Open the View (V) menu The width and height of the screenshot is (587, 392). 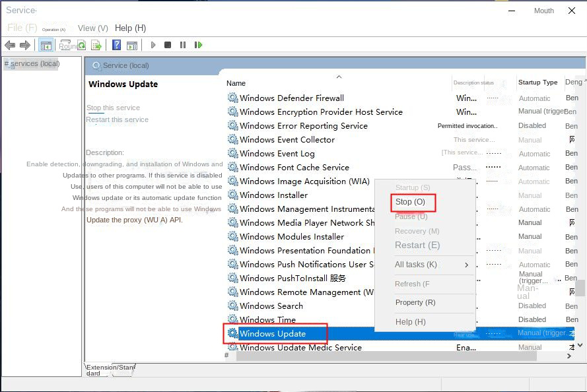pyautogui.click(x=92, y=28)
